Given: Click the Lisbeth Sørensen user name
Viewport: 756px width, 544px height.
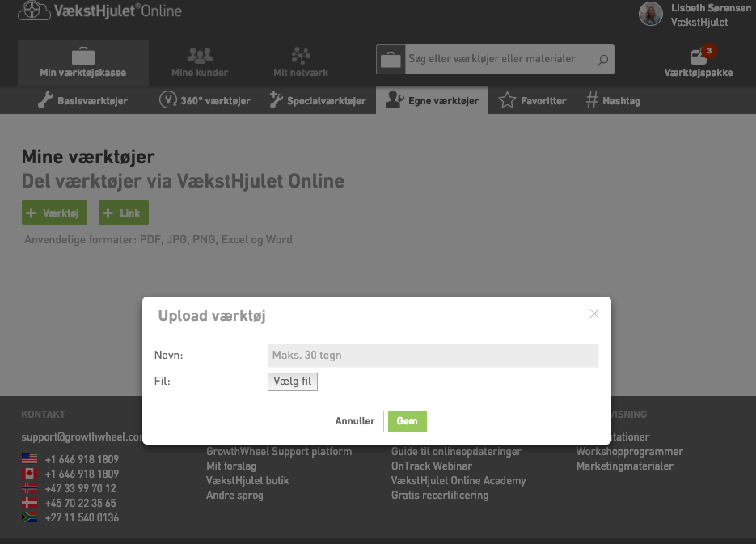Looking at the screenshot, I should click(x=711, y=8).
